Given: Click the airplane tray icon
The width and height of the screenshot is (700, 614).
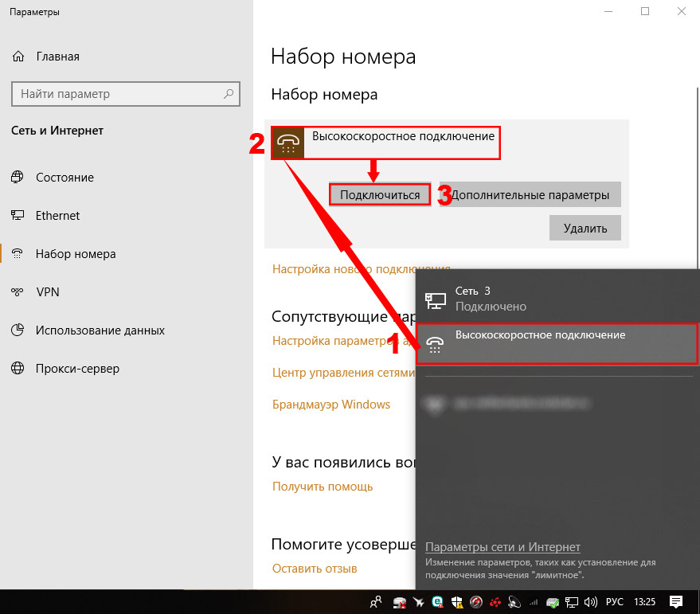Looking at the screenshot, I should tap(418, 602).
